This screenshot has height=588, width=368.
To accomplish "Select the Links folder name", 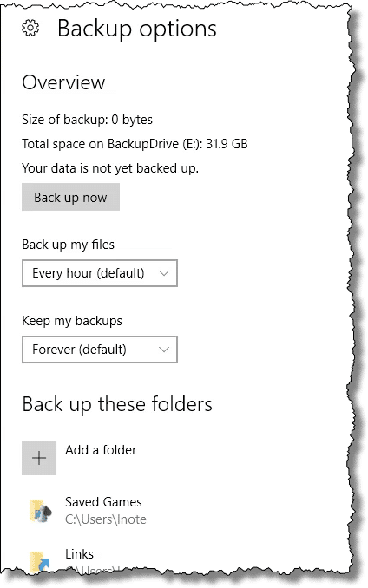I will [80, 554].
